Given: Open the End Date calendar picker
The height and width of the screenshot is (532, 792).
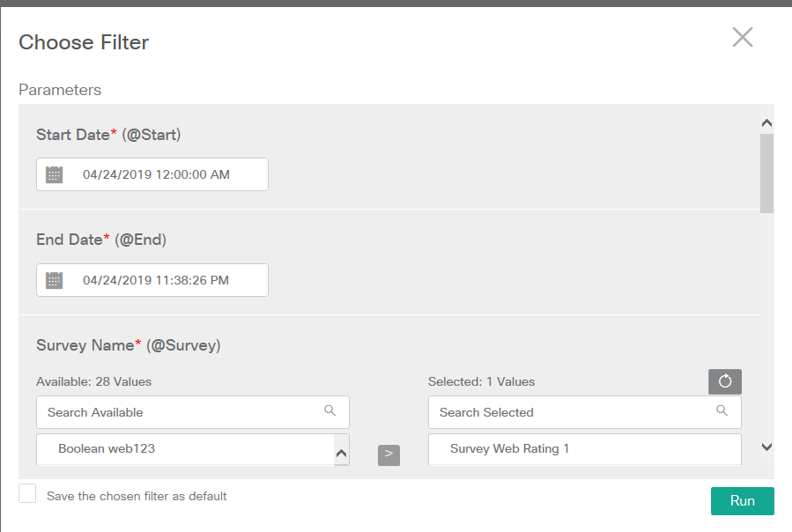Looking at the screenshot, I should pyautogui.click(x=55, y=280).
